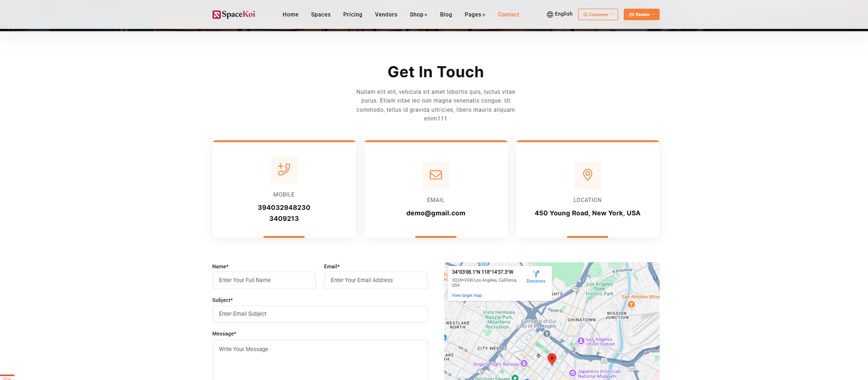Navigate to the Blog page

446,15
